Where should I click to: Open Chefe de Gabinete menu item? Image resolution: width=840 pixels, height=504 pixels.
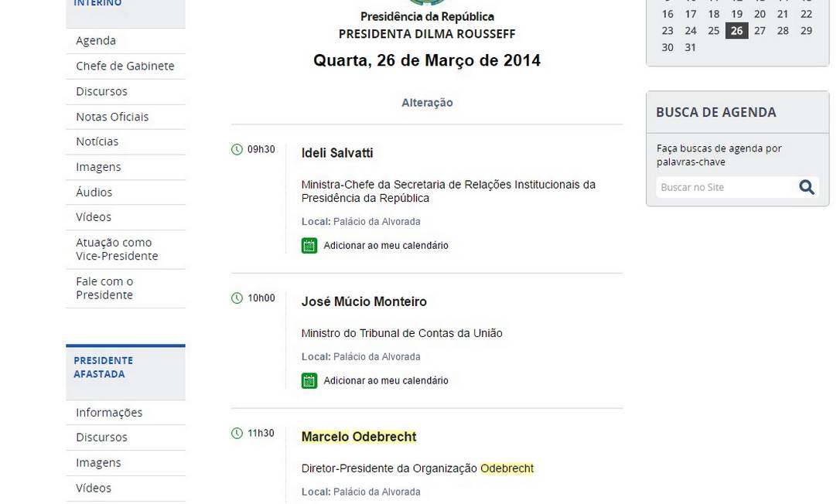tap(125, 66)
